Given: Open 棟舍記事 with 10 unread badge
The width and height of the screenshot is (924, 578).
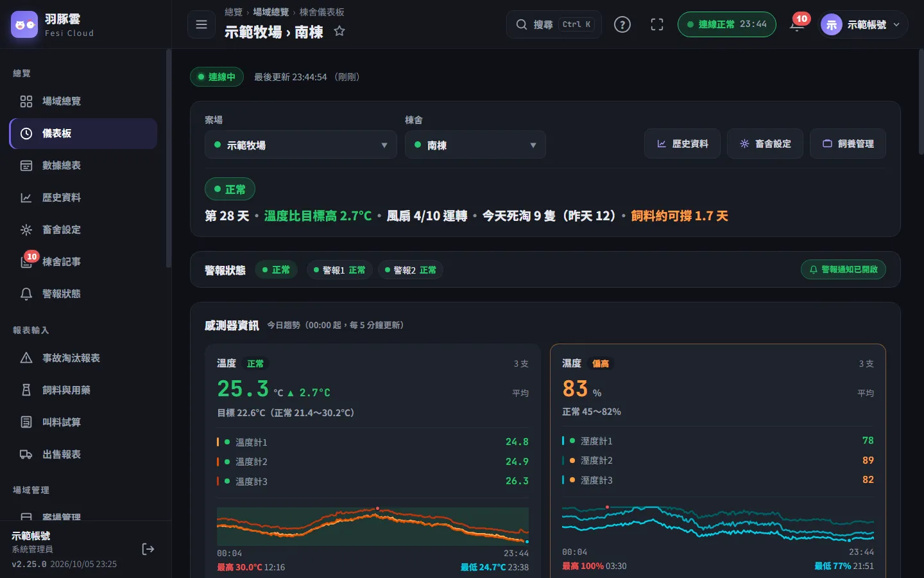Looking at the screenshot, I should coord(83,262).
